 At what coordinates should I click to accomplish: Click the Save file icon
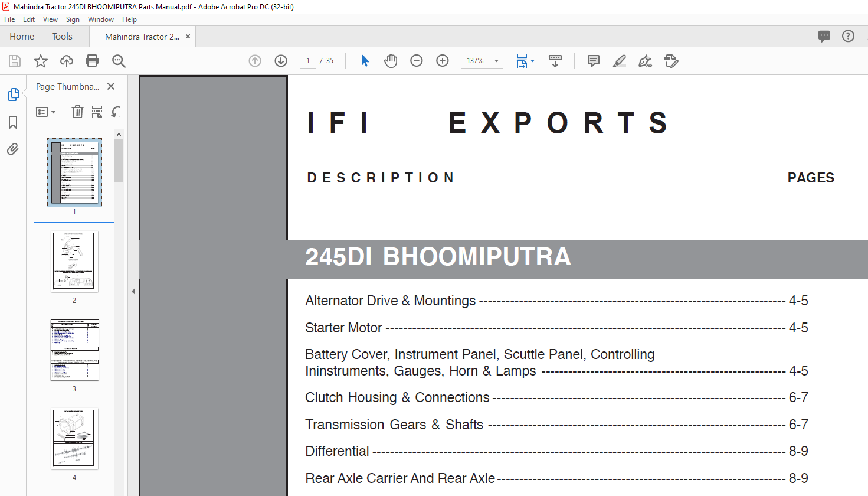(15, 61)
